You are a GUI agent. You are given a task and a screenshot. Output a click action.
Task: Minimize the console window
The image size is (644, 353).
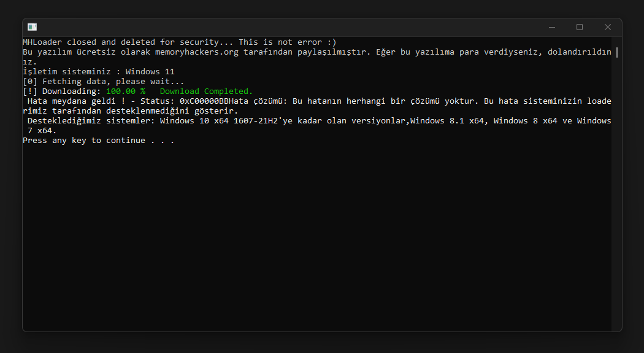click(x=551, y=27)
